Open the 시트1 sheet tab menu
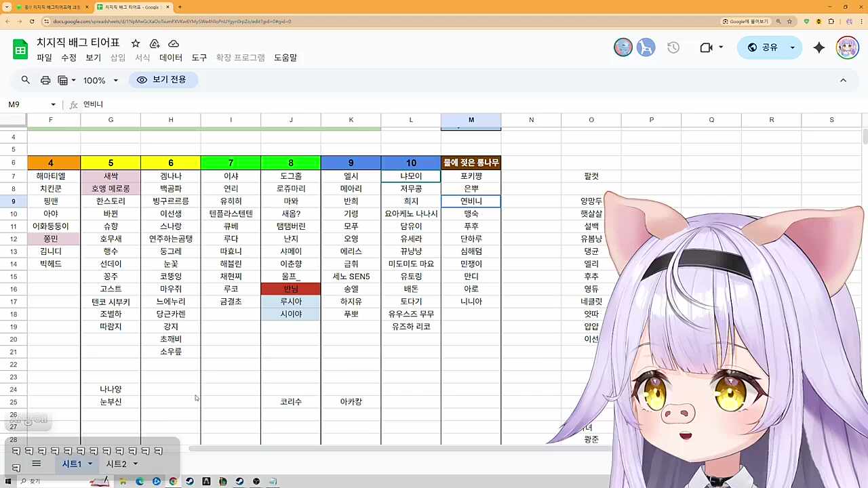Screen dimensions: 868x488 pyautogui.click(x=88, y=464)
